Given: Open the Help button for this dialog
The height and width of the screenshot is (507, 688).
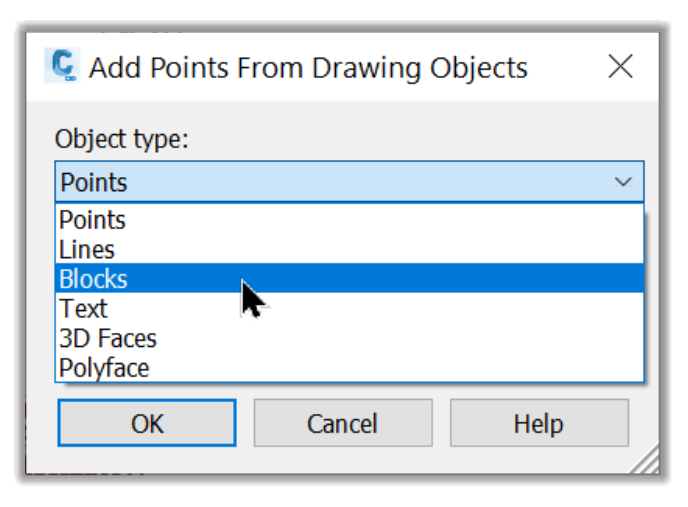Looking at the screenshot, I should [x=539, y=423].
